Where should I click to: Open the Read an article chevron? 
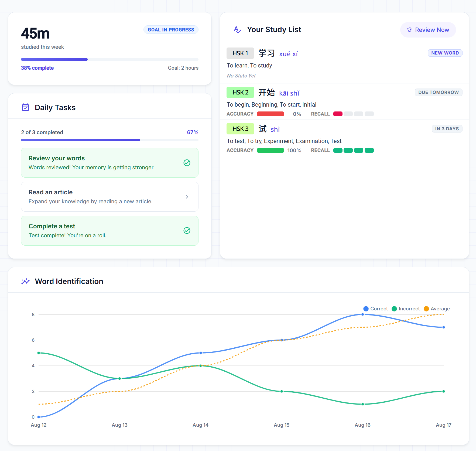click(187, 197)
